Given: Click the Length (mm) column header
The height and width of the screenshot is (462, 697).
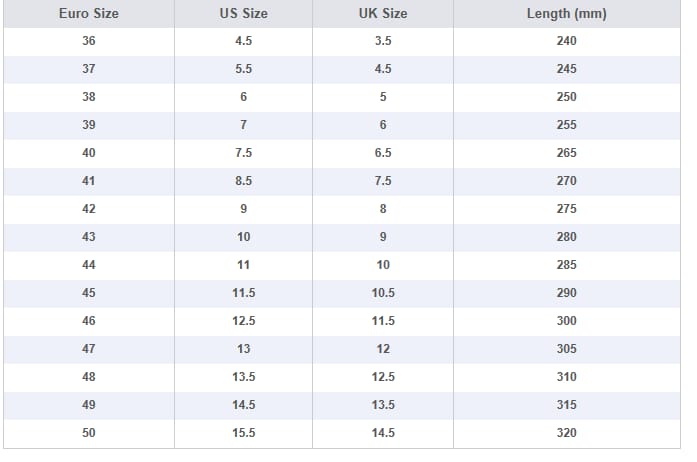Looking at the screenshot, I should tap(566, 14).
